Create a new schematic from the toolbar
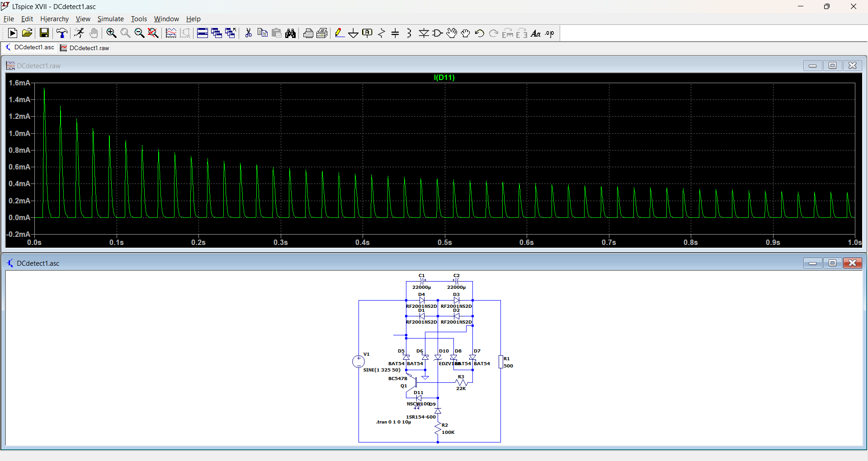This screenshot has width=868, height=461. click(x=13, y=33)
